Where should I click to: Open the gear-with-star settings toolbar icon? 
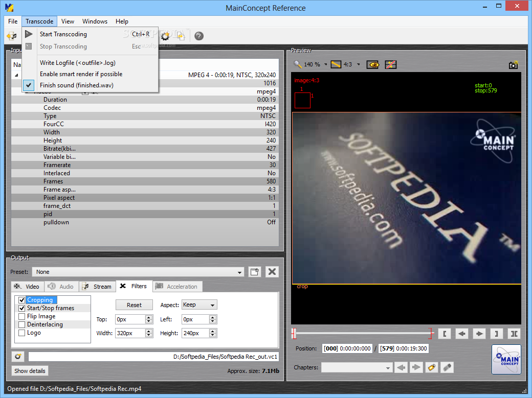tap(165, 36)
